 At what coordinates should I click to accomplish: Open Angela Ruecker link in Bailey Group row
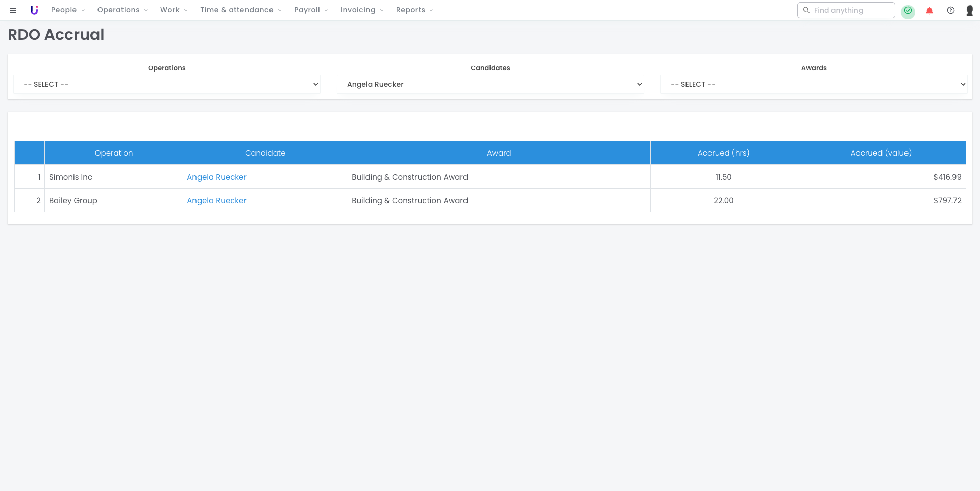click(x=216, y=201)
